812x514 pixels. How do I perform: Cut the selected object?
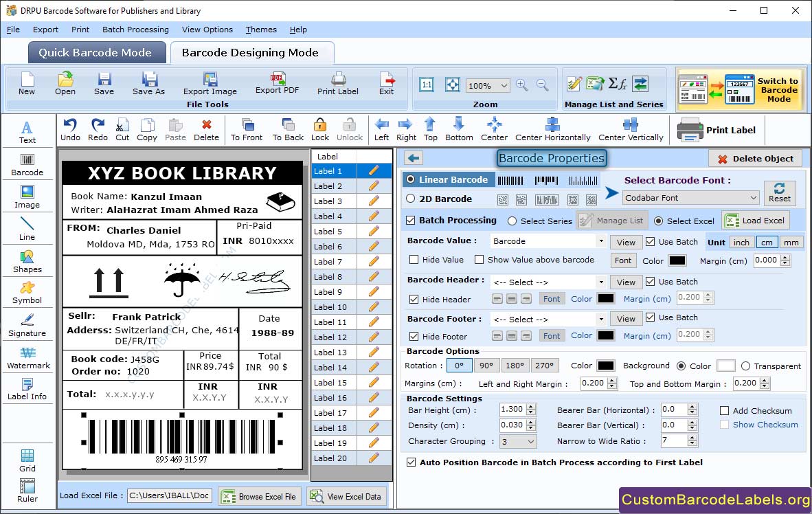[x=122, y=130]
